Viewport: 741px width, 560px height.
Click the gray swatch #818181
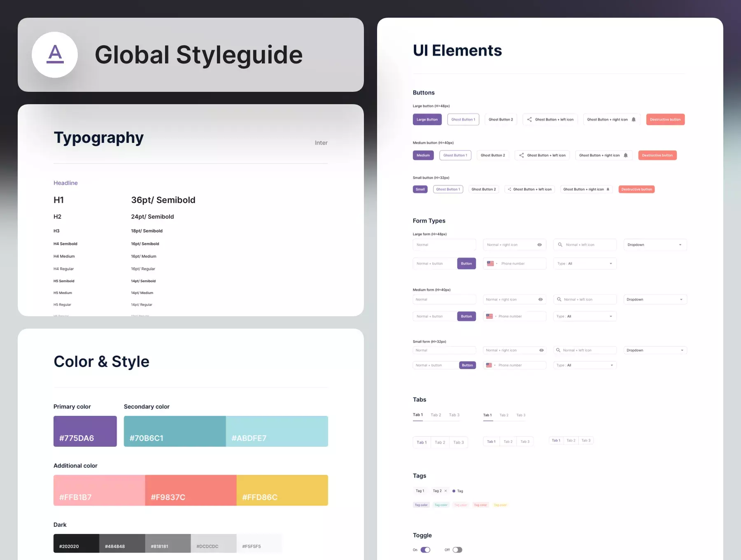[x=168, y=544]
